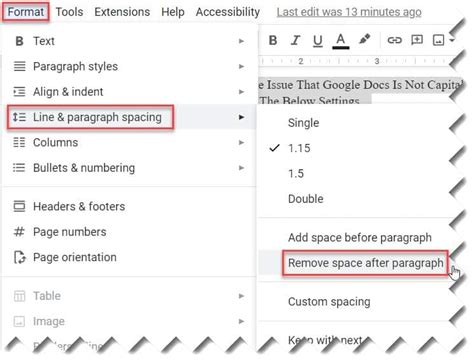Click the Add comment icon
474x362 pixels.
point(417,40)
